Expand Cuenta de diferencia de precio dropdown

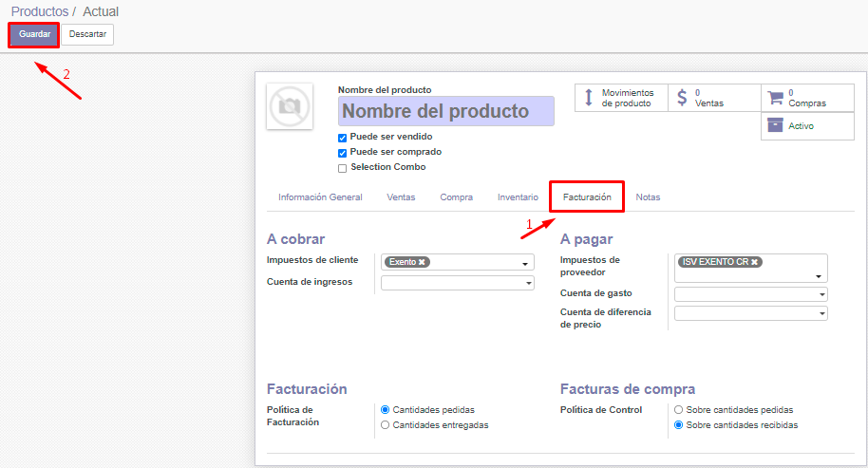[750, 313]
